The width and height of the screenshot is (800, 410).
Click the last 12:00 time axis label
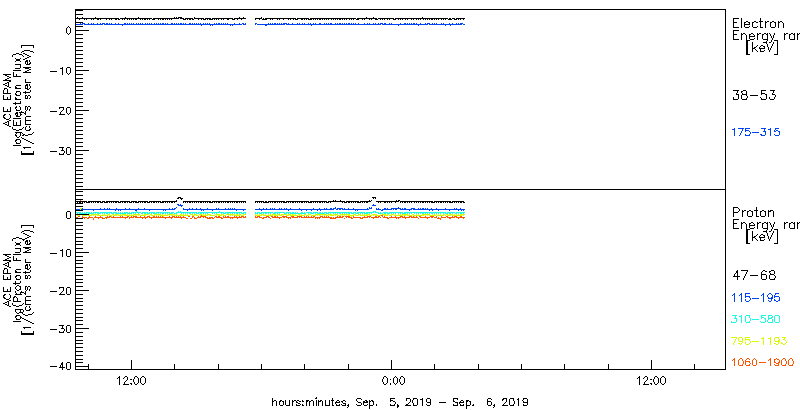(652, 380)
